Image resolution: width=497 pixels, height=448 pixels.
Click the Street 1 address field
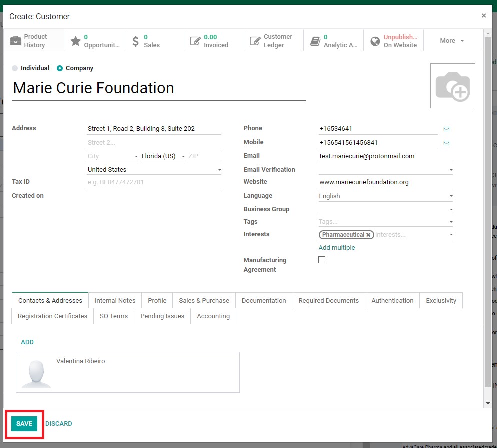(154, 129)
